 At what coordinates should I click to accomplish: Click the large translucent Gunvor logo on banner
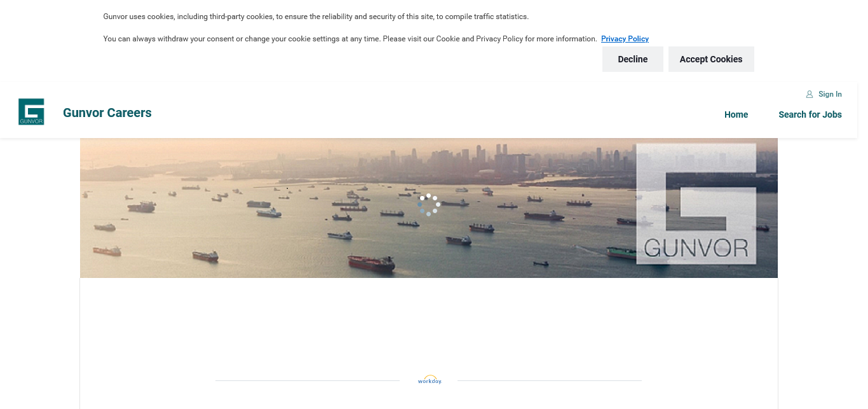click(696, 204)
